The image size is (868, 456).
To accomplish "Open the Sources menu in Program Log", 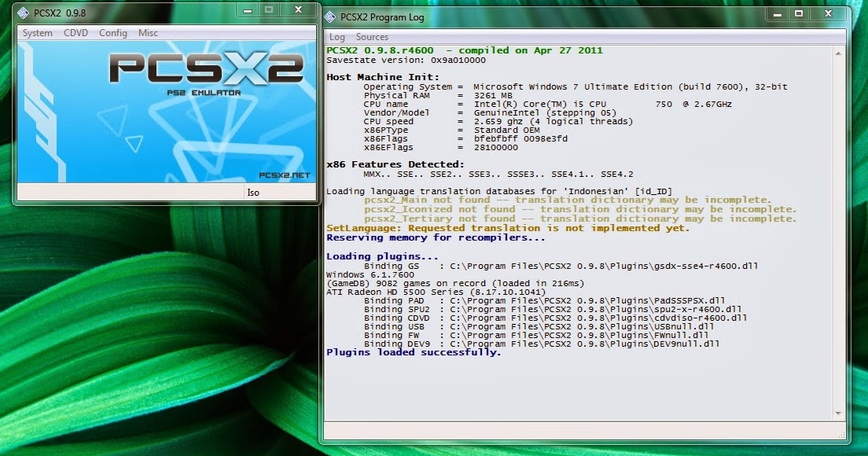I will (372, 37).
